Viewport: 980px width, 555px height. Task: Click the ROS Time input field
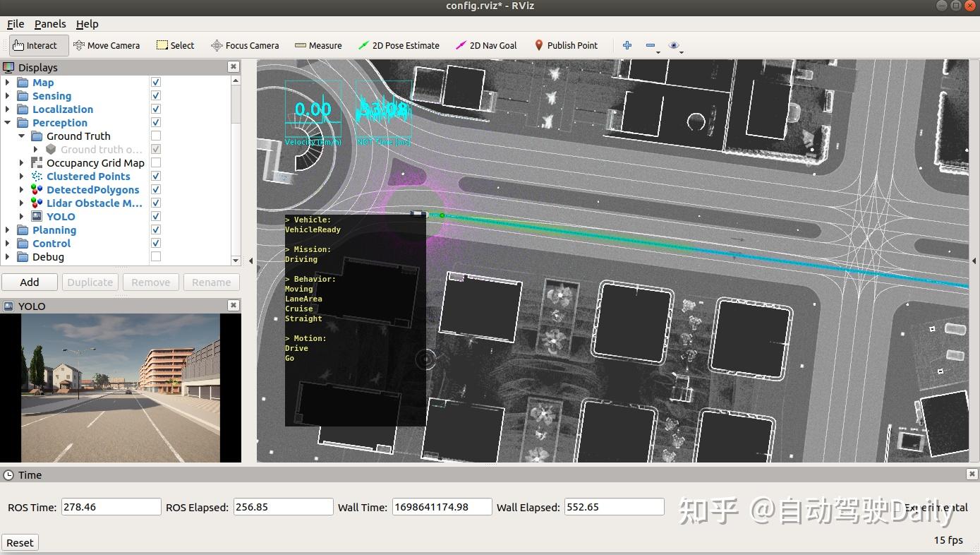(111, 507)
